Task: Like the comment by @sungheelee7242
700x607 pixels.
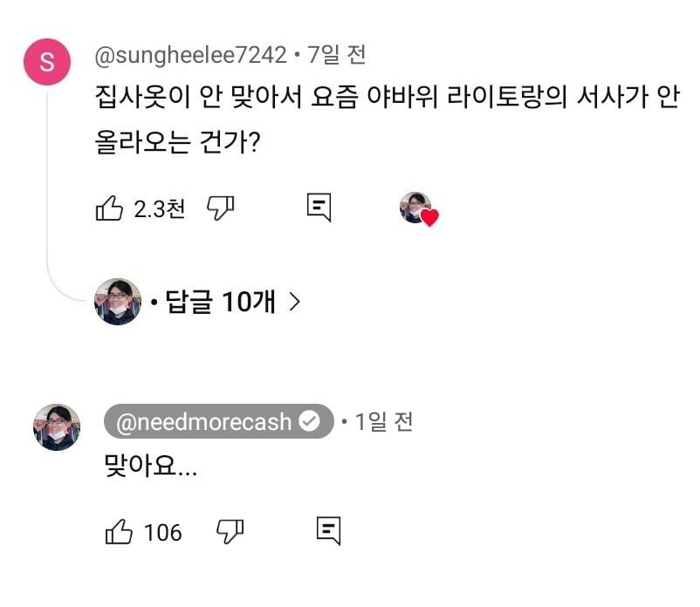Action: [108, 208]
